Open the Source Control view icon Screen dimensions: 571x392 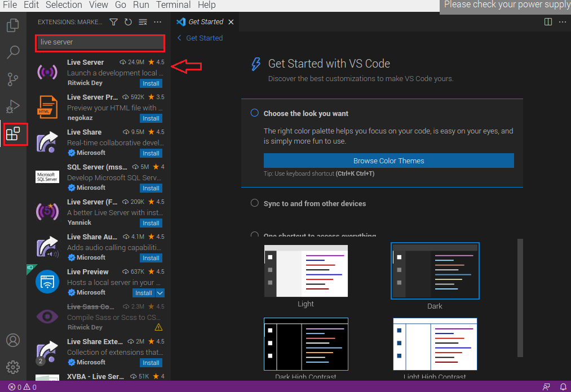pyautogui.click(x=12, y=79)
